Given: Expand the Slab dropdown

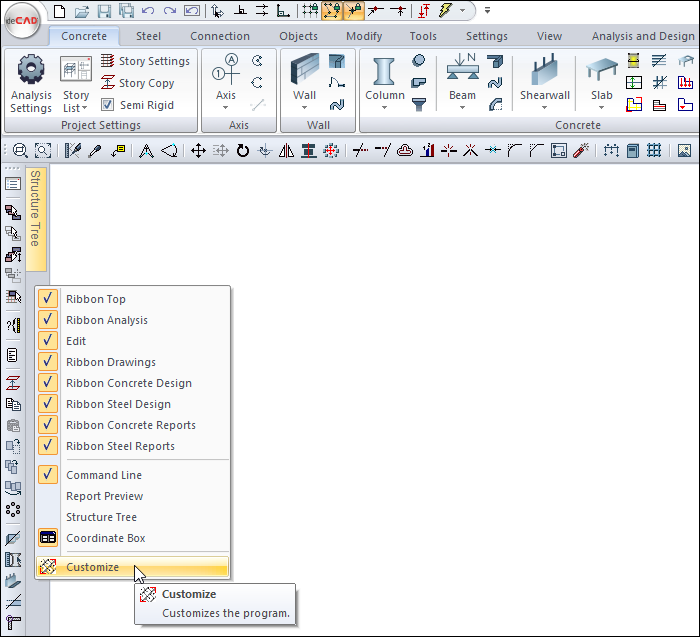Looking at the screenshot, I should [601, 107].
